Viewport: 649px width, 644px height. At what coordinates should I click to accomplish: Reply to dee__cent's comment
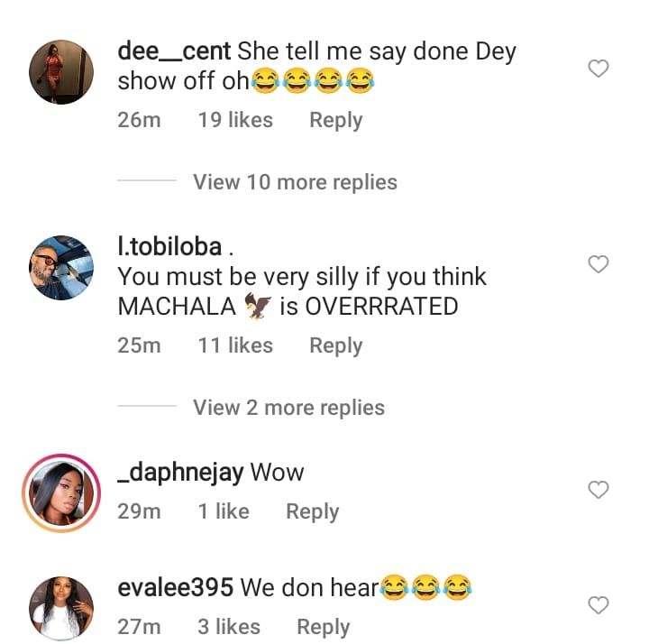[x=335, y=120]
